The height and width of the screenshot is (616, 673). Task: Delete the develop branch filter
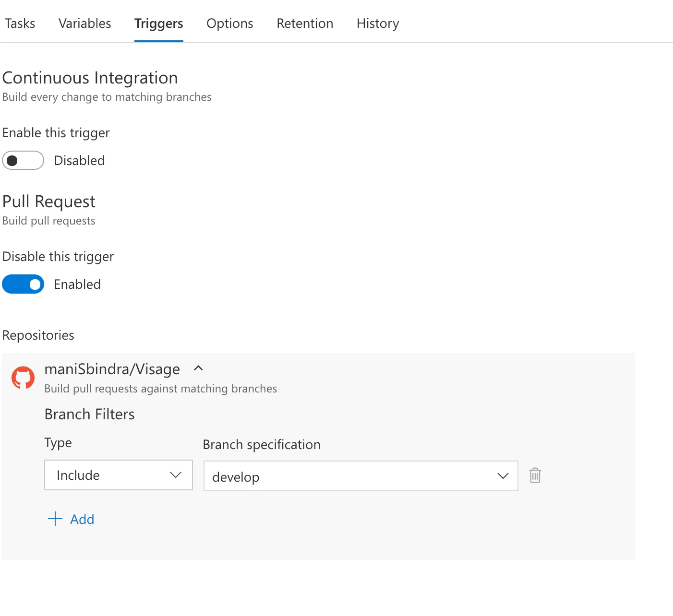[x=535, y=475]
